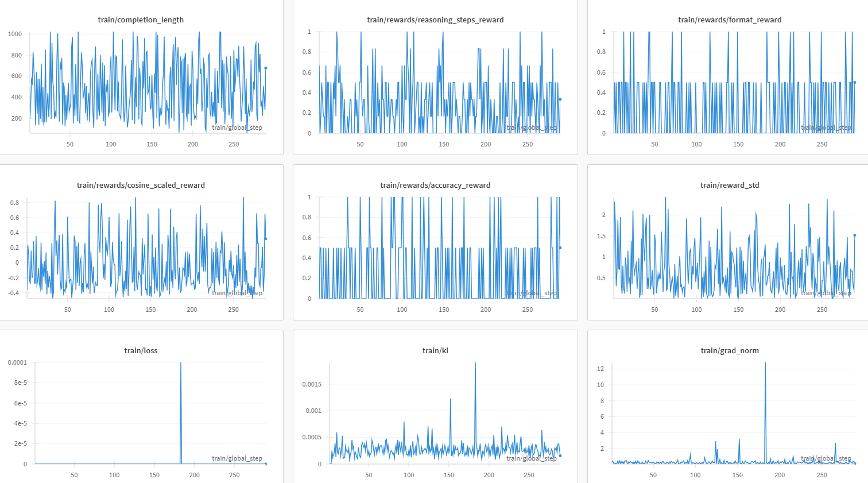This screenshot has width=868, height=483.
Task: Click the 250 x-axis tick in reward_std chart
Action: pos(822,310)
